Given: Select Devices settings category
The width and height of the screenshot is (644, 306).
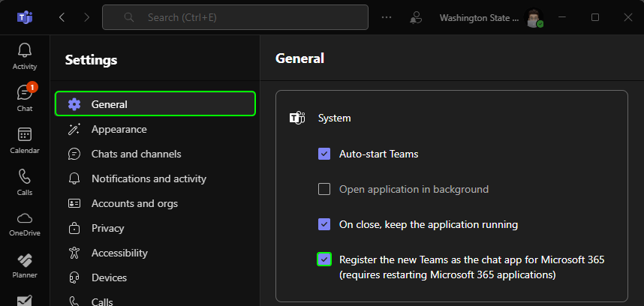Looking at the screenshot, I should coord(155,277).
